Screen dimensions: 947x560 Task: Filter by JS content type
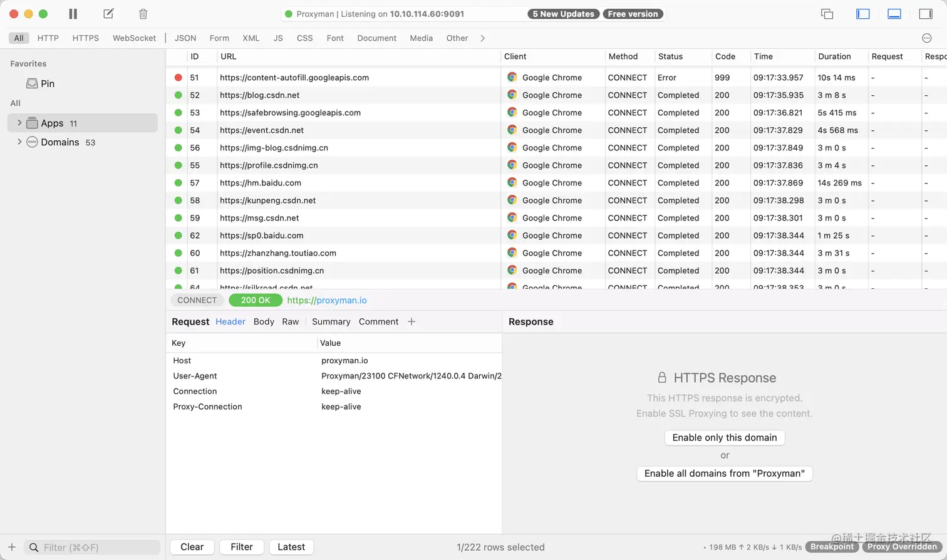(x=278, y=38)
